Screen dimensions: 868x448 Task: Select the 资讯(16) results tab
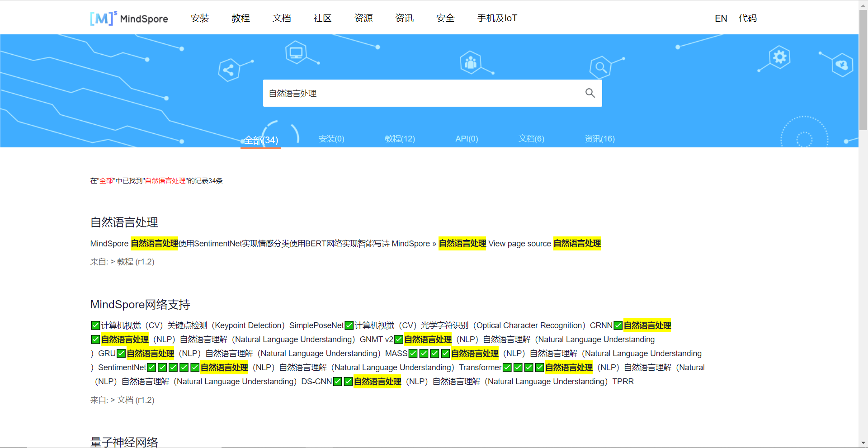click(599, 139)
